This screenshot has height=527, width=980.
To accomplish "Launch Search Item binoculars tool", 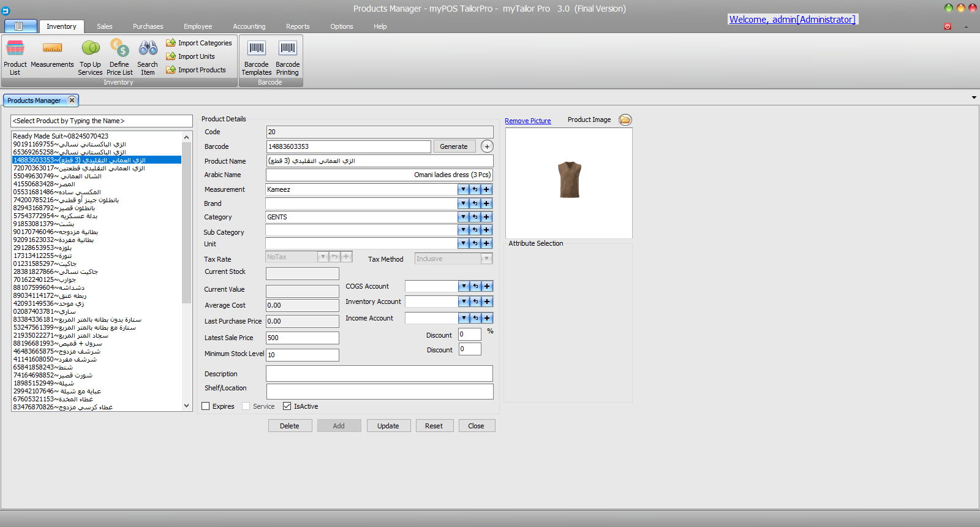I will click(x=148, y=56).
